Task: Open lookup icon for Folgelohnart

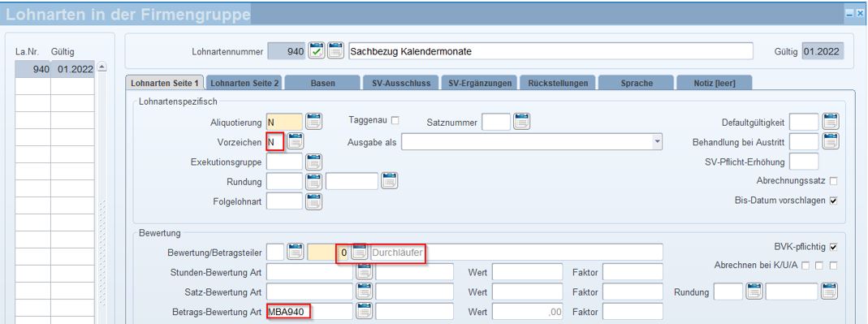Action: coord(314,201)
